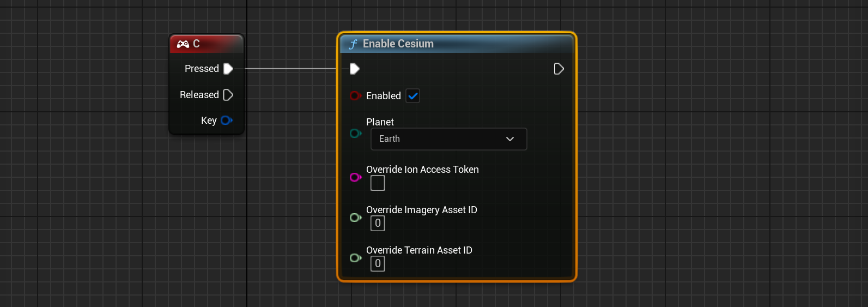
Task: Click the Released execution pin
Action: (228, 95)
